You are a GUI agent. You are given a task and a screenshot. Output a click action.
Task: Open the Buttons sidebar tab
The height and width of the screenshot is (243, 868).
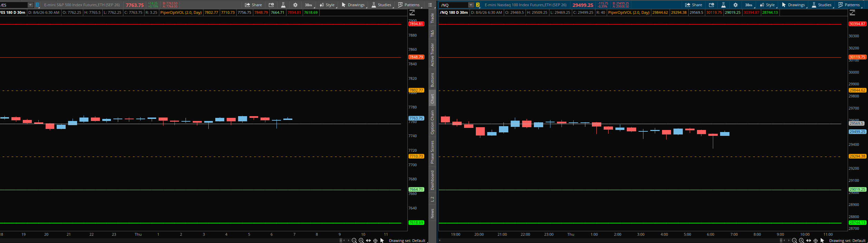432,80
